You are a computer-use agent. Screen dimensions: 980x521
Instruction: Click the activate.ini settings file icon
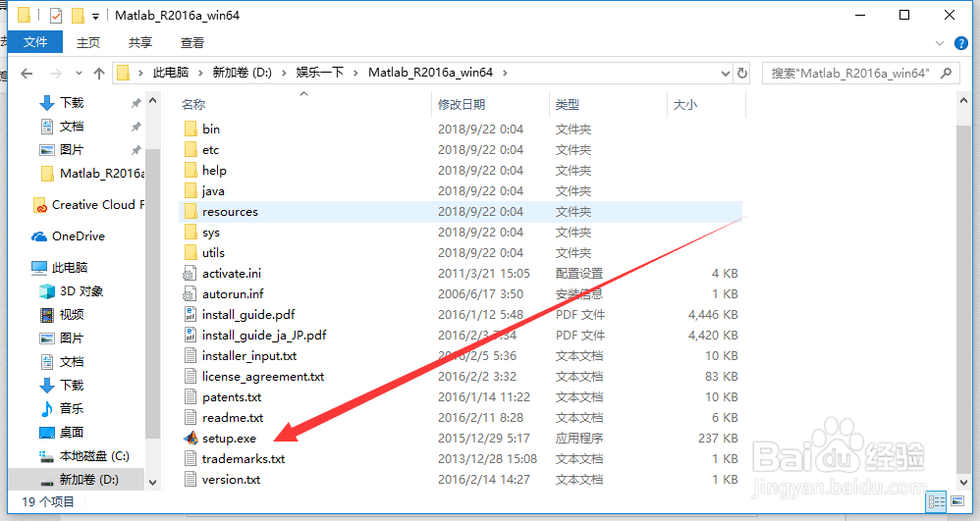click(190, 274)
